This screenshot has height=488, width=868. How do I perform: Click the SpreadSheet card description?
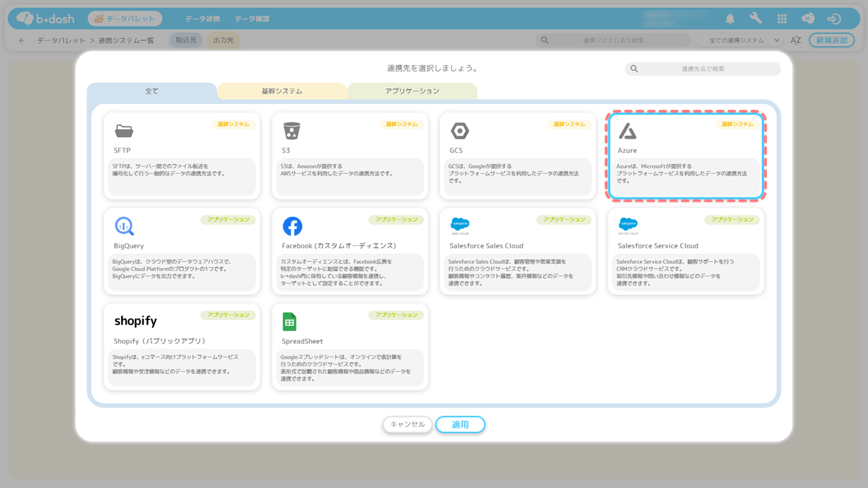point(350,367)
